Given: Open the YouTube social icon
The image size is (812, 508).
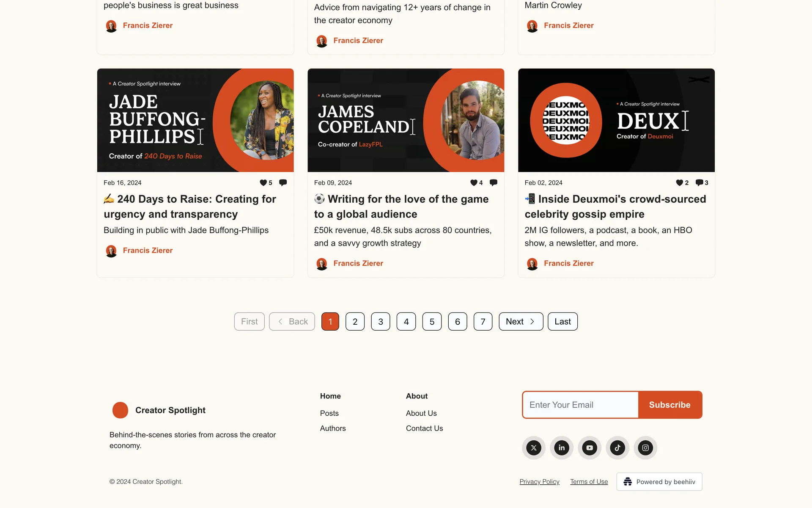Looking at the screenshot, I should 590,447.
